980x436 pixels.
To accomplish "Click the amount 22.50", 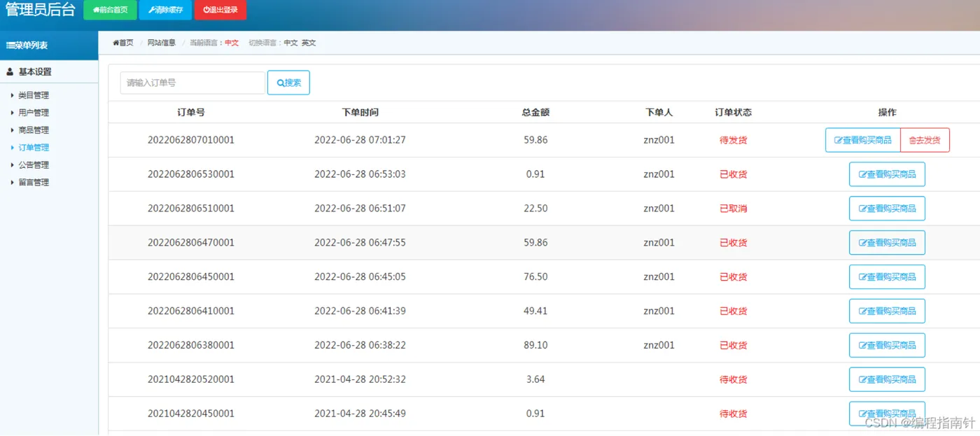I will (535, 209).
